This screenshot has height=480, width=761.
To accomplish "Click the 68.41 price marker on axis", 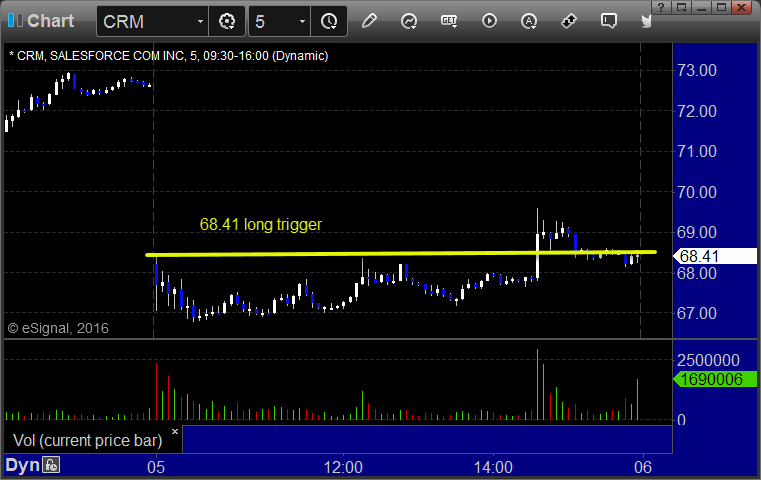I will [x=715, y=256].
